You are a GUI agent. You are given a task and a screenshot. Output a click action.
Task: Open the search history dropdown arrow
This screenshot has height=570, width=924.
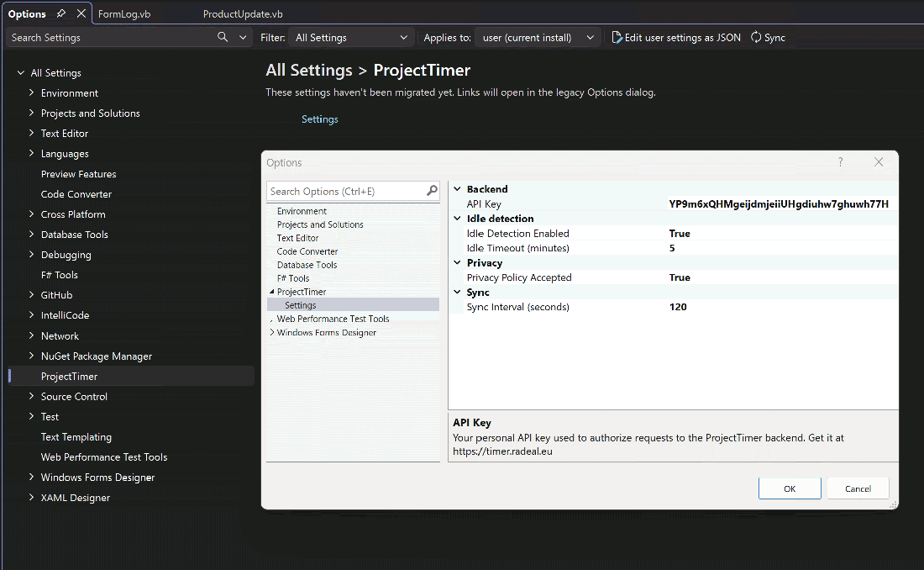[x=243, y=37]
